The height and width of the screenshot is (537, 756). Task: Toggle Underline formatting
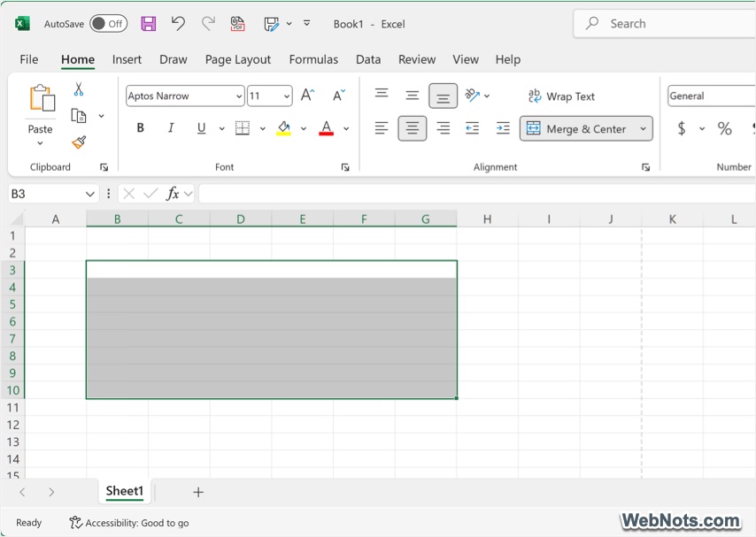coord(202,128)
